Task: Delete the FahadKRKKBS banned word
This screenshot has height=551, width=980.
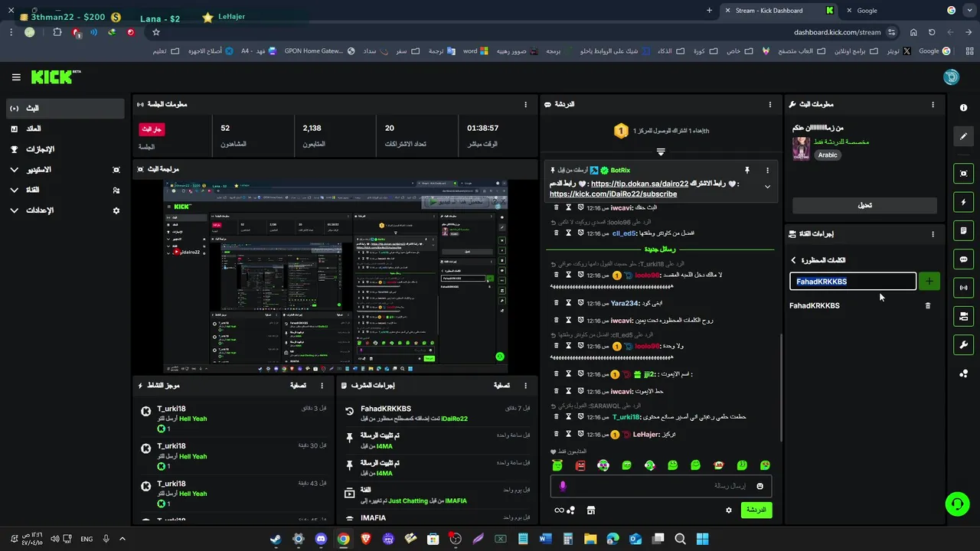Action: pos(928,305)
